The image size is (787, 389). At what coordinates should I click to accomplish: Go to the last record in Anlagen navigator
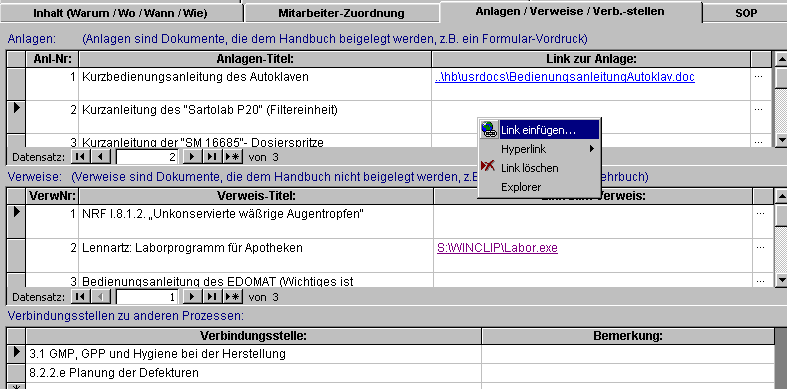pos(212,157)
